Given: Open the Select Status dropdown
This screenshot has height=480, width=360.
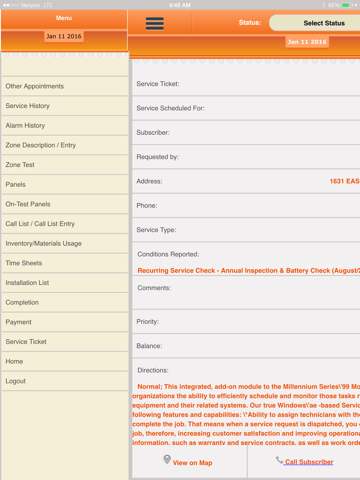Looking at the screenshot, I should (x=315, y=23).
